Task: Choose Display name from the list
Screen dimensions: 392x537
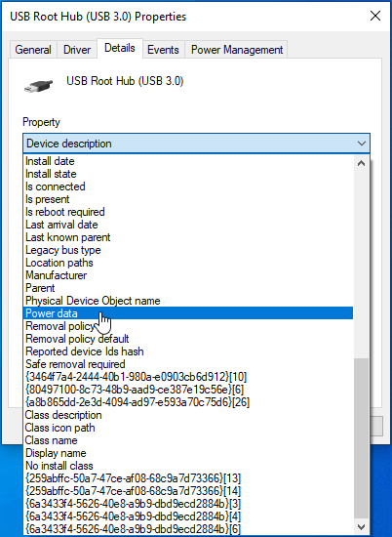Action: pos(189,453)
